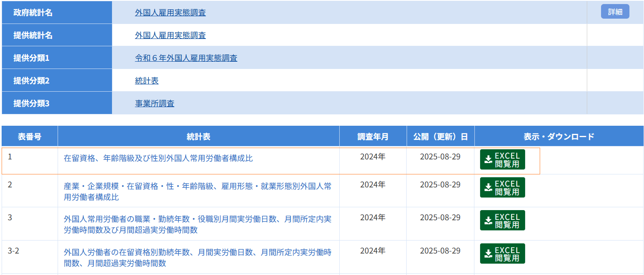Open the 事業所調査 link
The width and height of the screenshot is (644, 275).
click(x=155, y=103)
